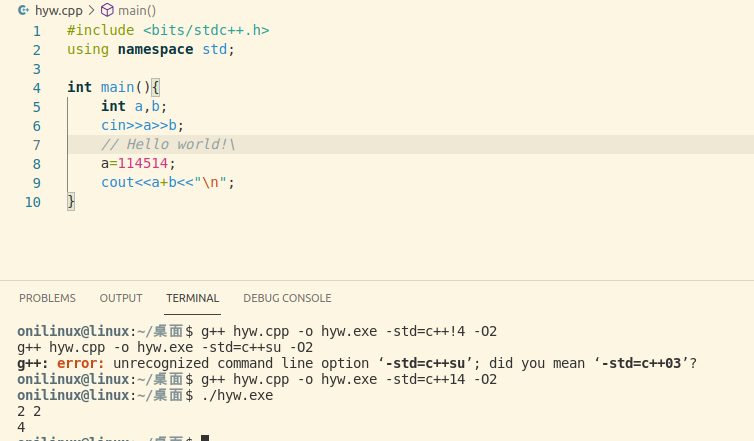Expand the breadcrumb chevron separator
This screenshot has height=441, width=754.
(91, 10)
